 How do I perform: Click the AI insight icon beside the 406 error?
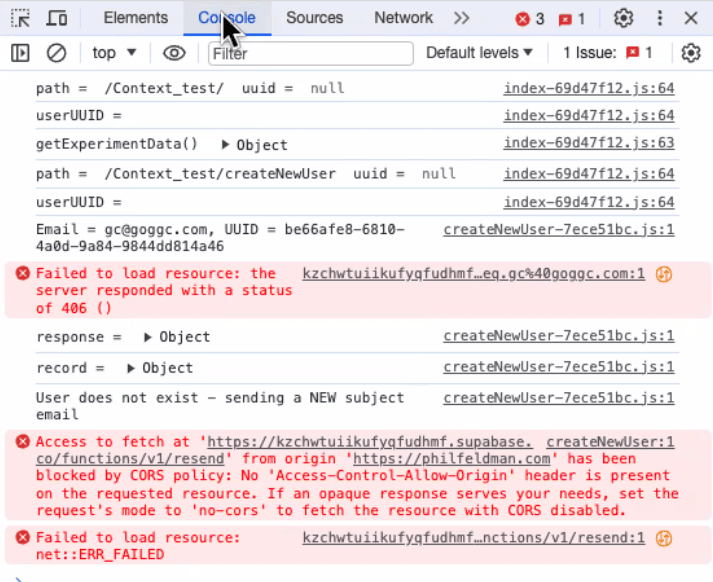663,273
